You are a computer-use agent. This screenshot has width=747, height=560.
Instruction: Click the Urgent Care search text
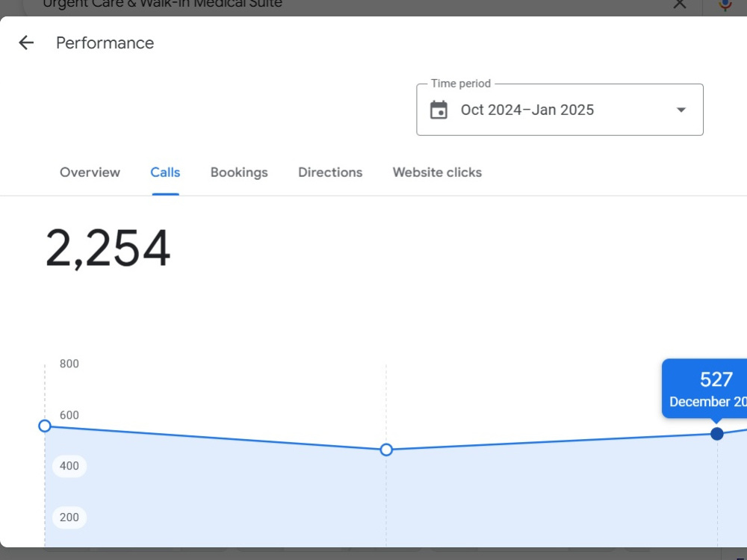(x=162, y=4)
